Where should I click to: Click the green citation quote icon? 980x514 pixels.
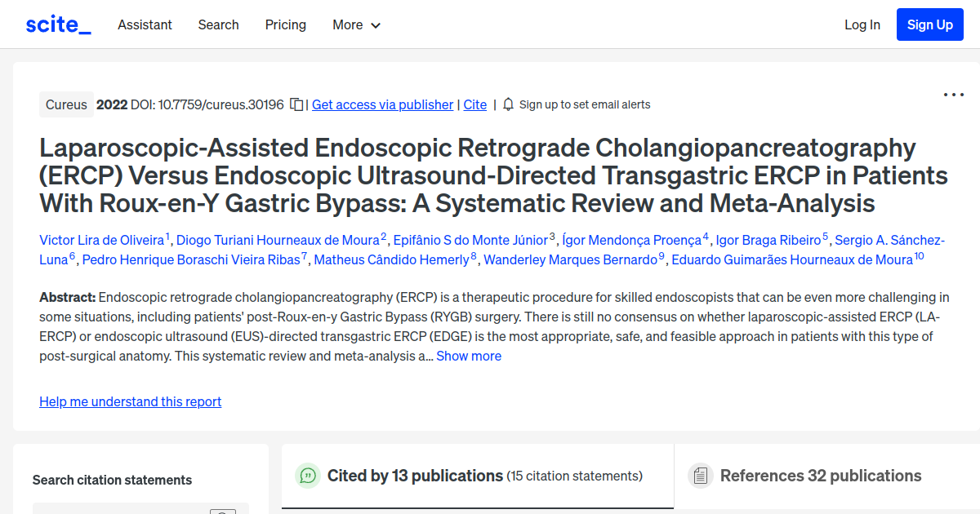308,475
